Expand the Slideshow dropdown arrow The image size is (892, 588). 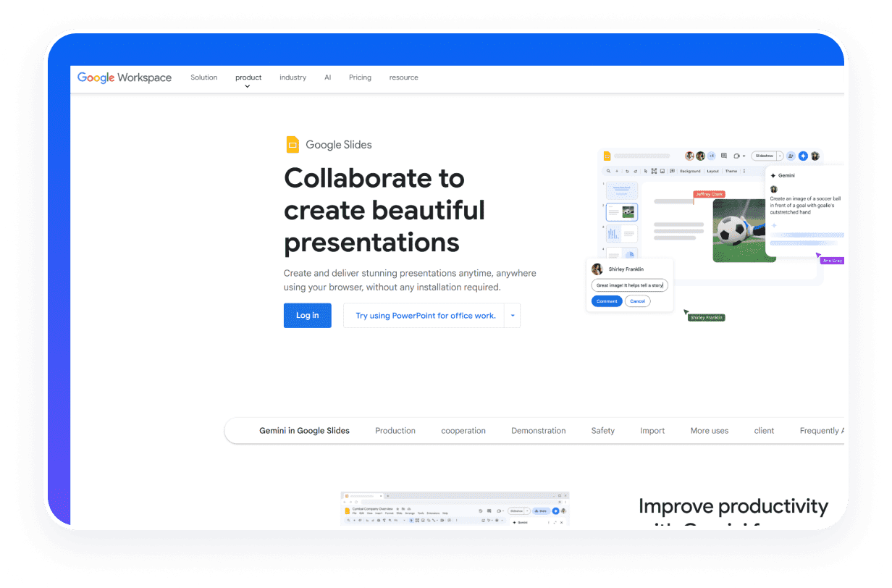[779, 156]
